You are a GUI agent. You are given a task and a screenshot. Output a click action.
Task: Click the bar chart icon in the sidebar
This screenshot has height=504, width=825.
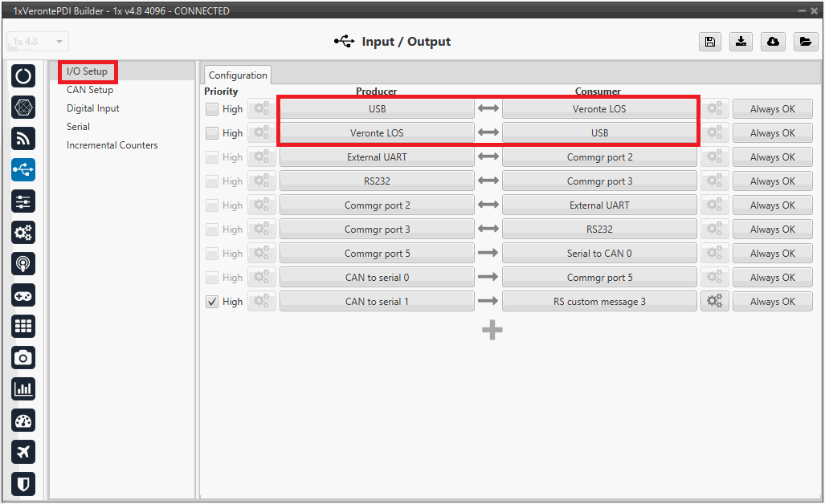(x=23, y=389)
